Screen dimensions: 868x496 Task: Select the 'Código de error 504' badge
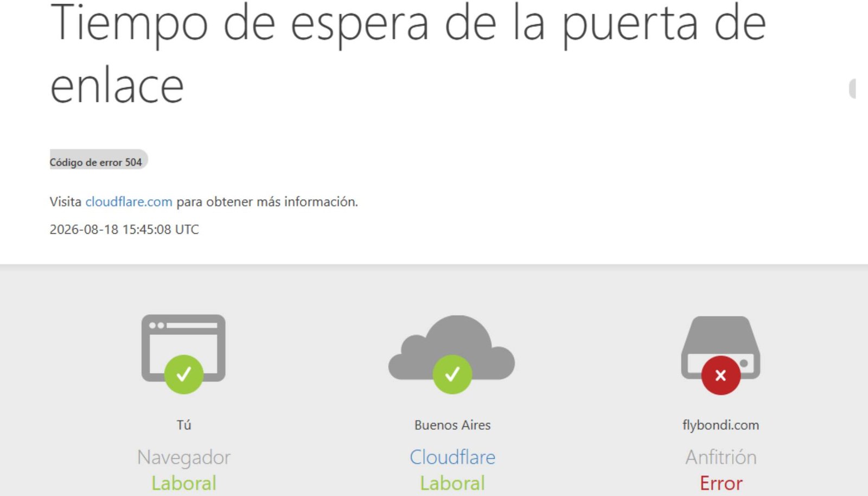click(98, 160)
